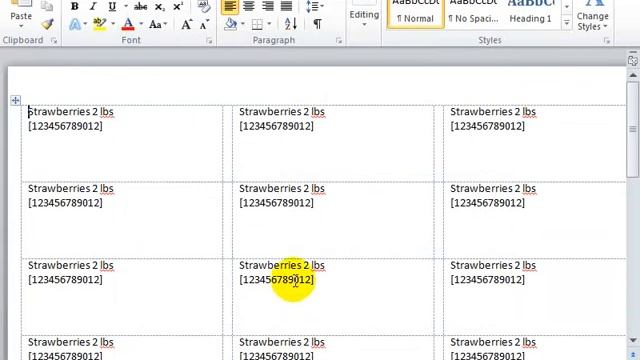Open the Editing group menu
Image resolution: width=640 pixels, height=360 pixels.
pos(364,16)
